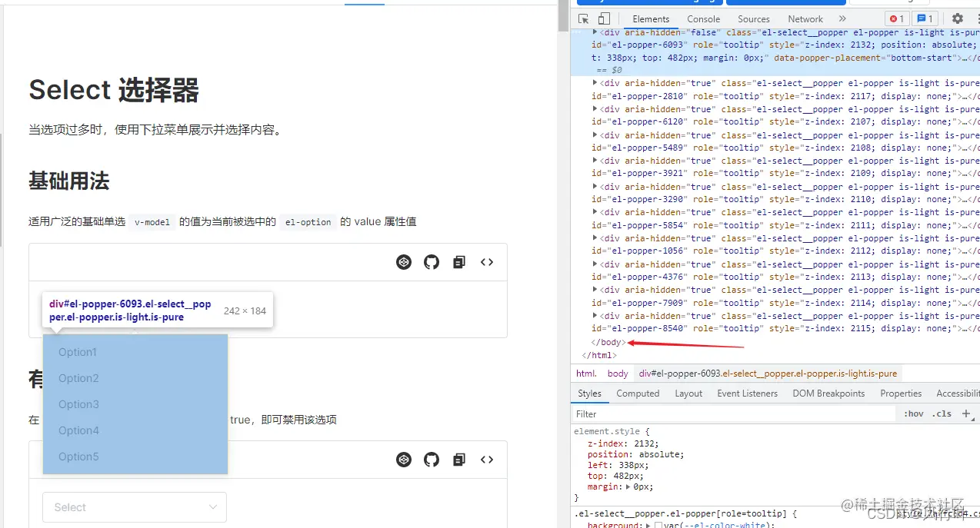Choose Option4 in the dropdown list
The height and width of the screenshot is (528, 980).
click(x=135, y=430)
